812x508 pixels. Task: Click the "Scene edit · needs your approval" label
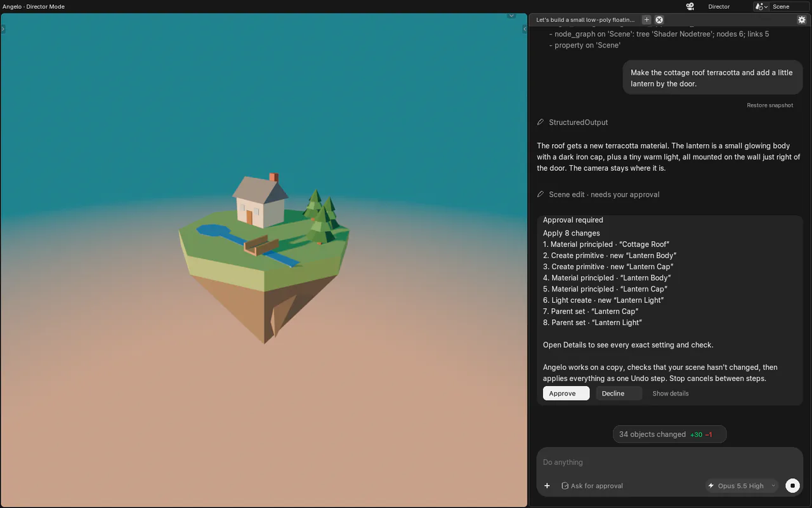604,194
